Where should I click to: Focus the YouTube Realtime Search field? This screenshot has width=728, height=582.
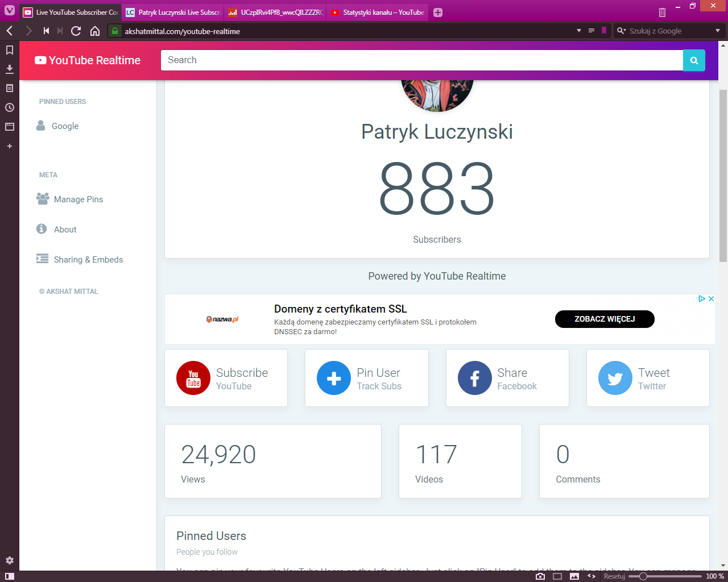tap(422, 60)
